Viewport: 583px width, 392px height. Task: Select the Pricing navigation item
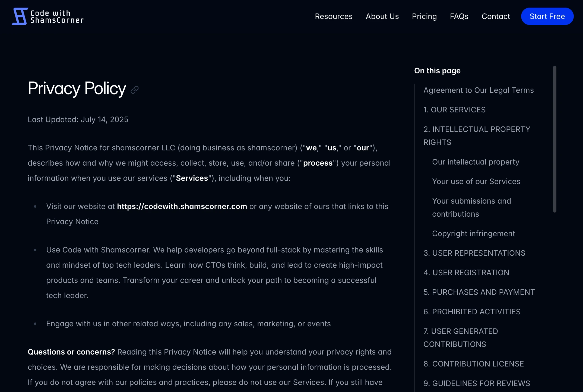(424, 16)
